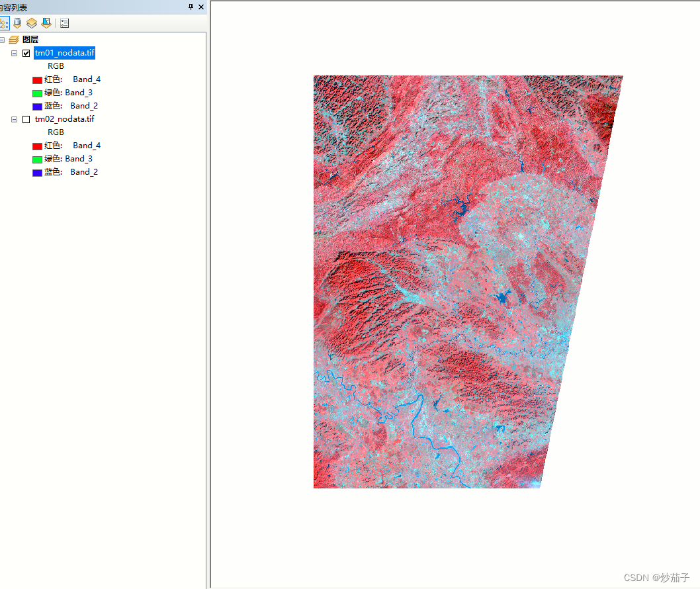Collapse the 图层 data frame tree
This screenshot has width=700, height=589.
(2, 40)
